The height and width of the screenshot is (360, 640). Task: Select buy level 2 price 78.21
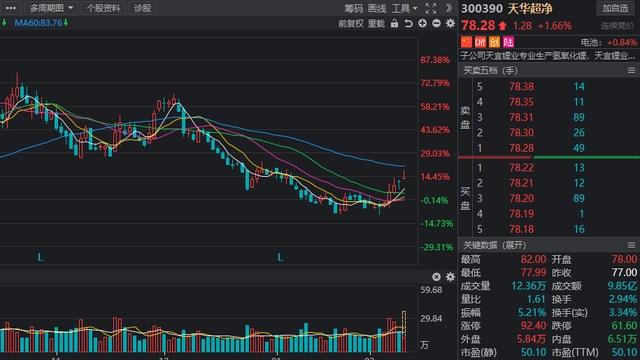point(521,183)
